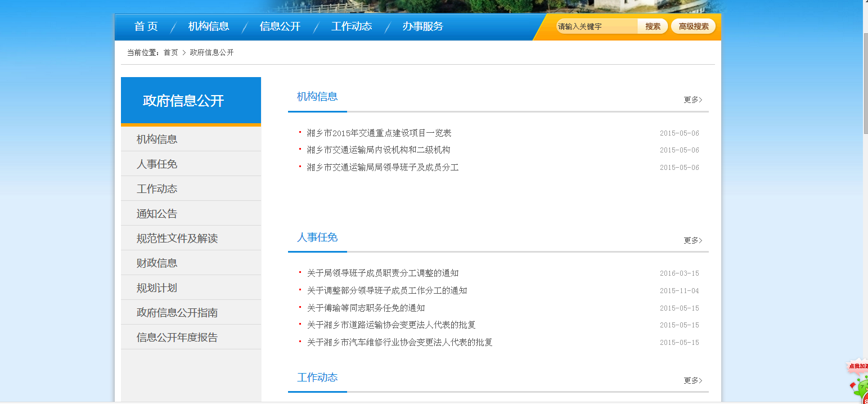Click the 搜索 search button
868x404 pixels.
[652, 25]
